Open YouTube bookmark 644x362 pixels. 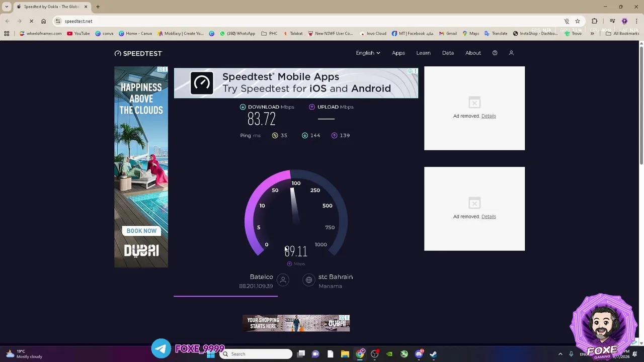78,33
